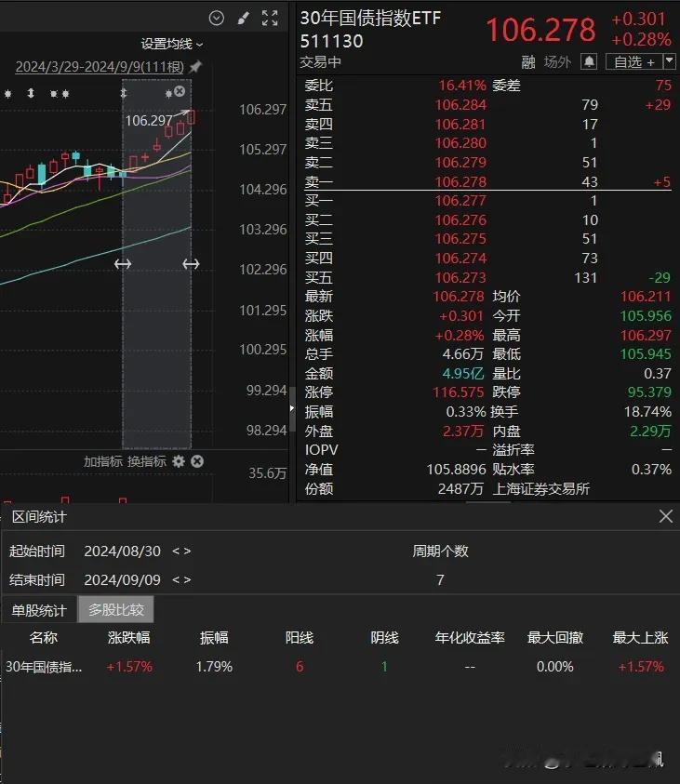Click the 阳线 column header

click(300, 637)
